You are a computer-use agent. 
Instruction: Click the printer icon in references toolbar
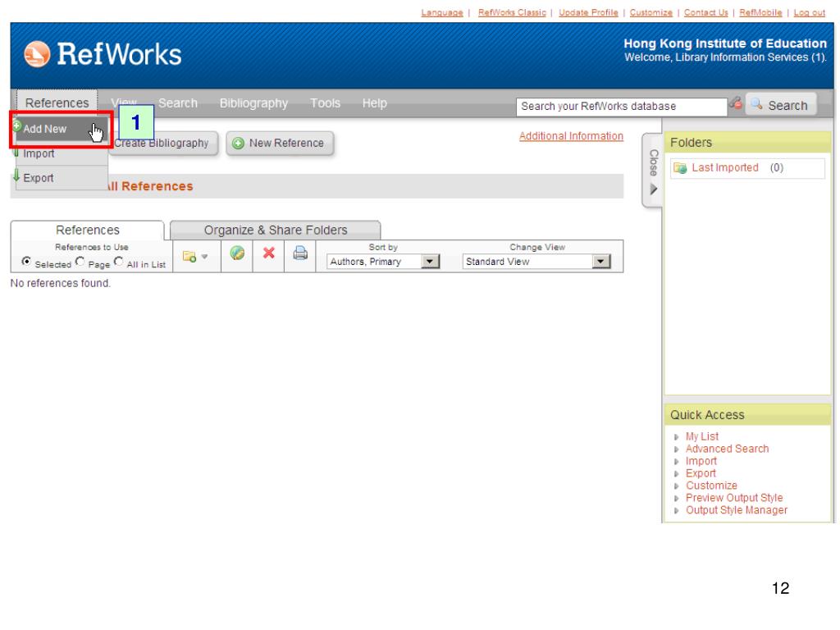pos(300,253)
